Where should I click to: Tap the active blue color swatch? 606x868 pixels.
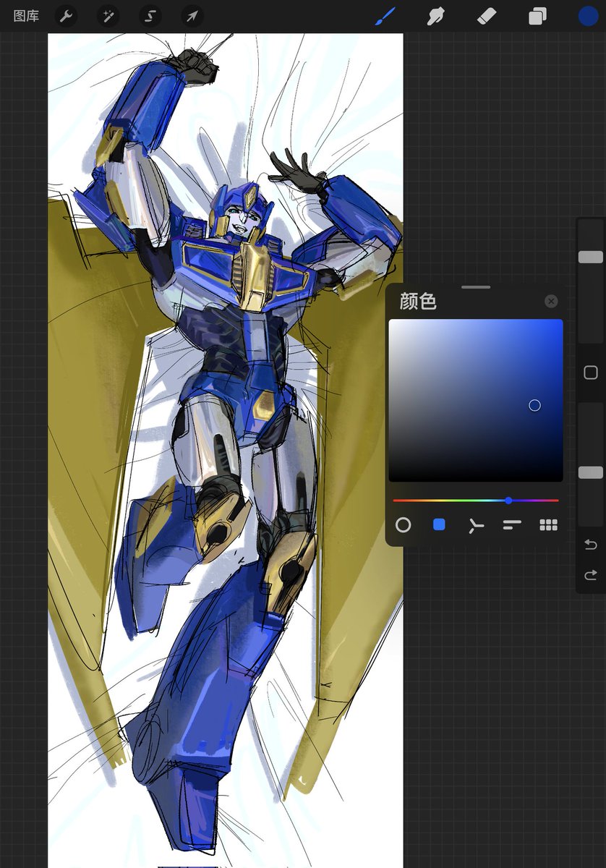(588, 16)
